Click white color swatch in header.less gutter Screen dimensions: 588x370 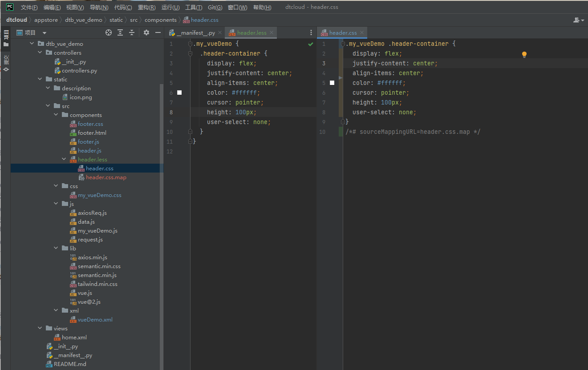tap(179, 92)
